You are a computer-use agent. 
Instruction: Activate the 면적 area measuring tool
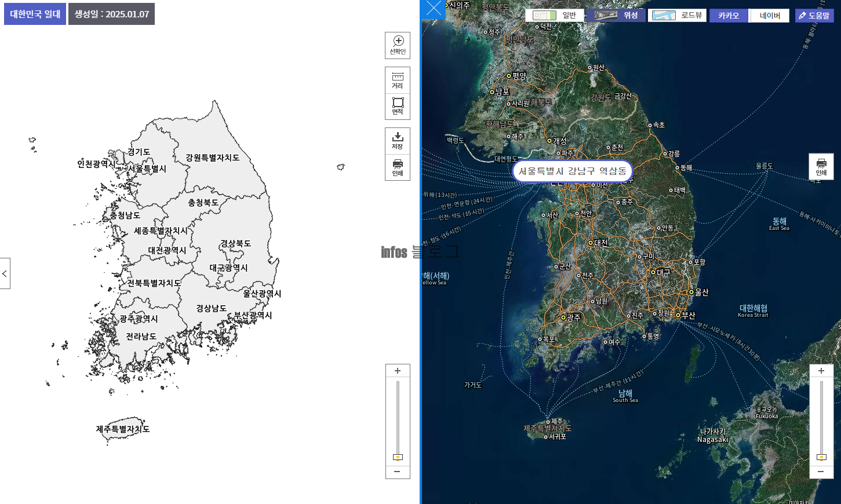(x=398, y=107)
